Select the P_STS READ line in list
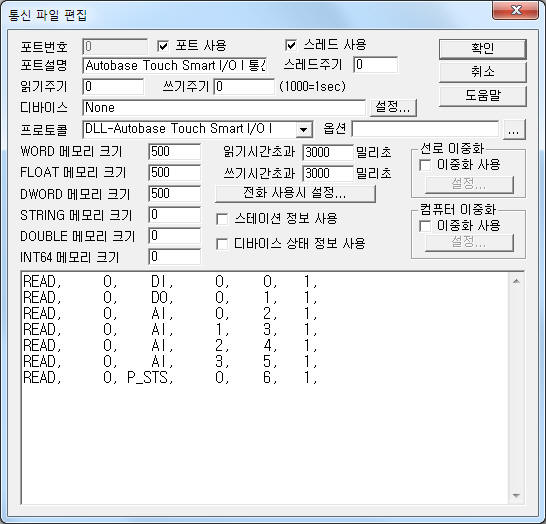This screenshot has width=546, height=524. (x=171, y=378)
